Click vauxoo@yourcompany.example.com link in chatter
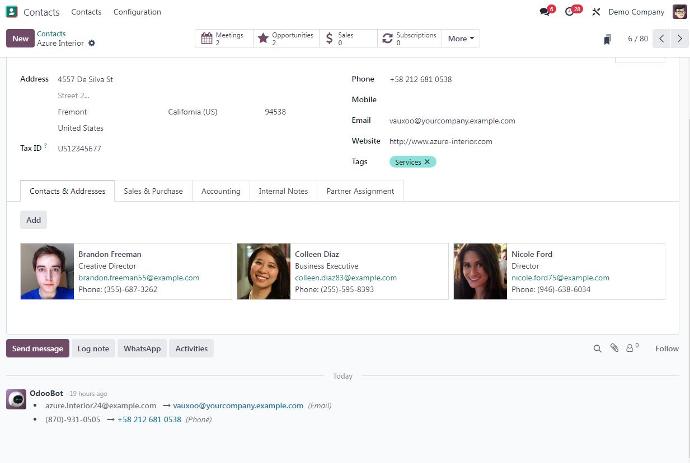This screenshot has height=463, width=690. point(238,405)
